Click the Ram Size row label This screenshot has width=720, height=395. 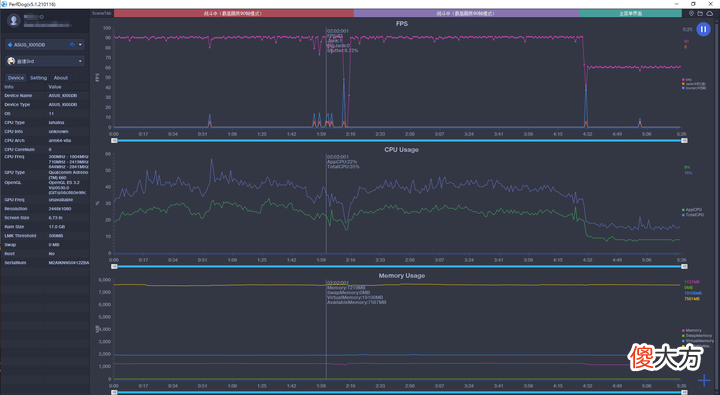click(14, 226)
